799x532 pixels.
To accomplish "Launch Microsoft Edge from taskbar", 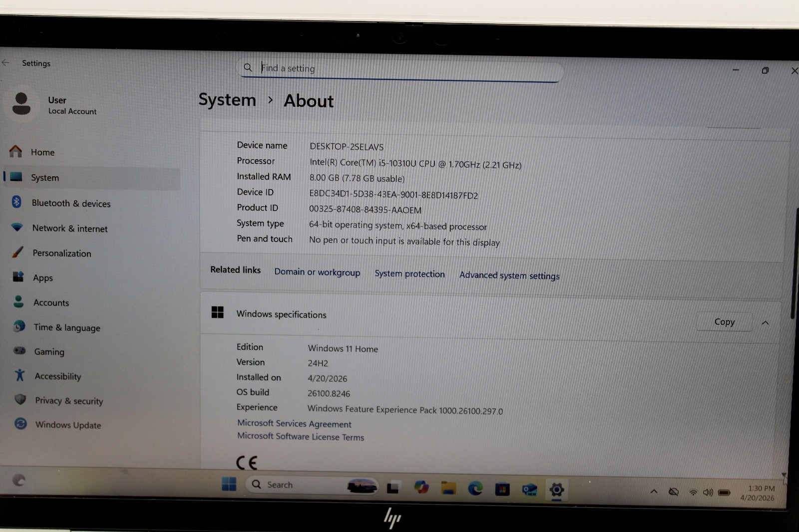I will 475,488.
